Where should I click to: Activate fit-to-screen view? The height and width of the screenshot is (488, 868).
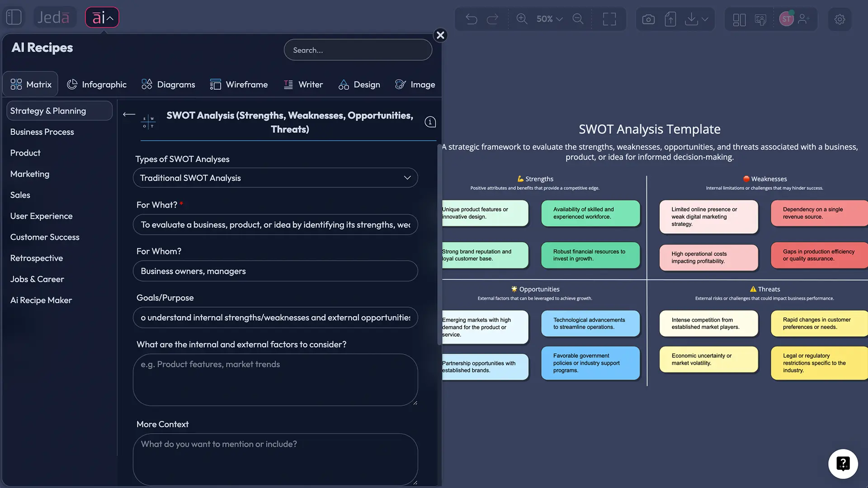(x=609, y=19)
